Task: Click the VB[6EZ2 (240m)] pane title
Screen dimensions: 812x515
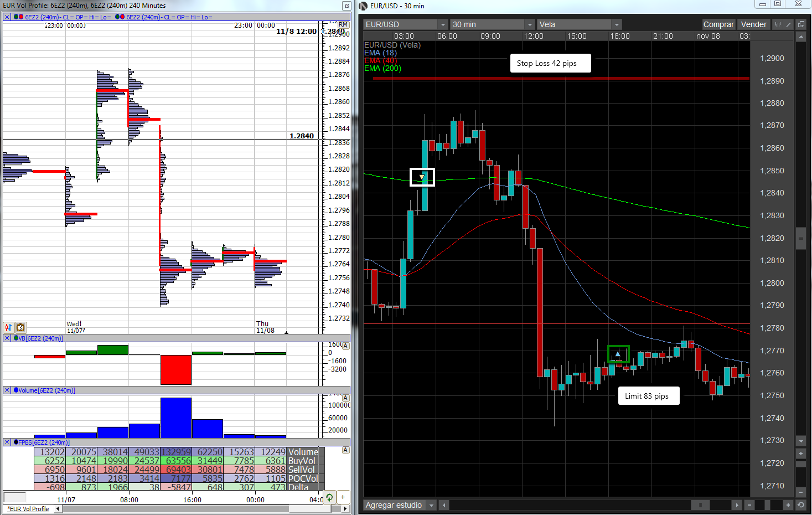Action: 41,338
